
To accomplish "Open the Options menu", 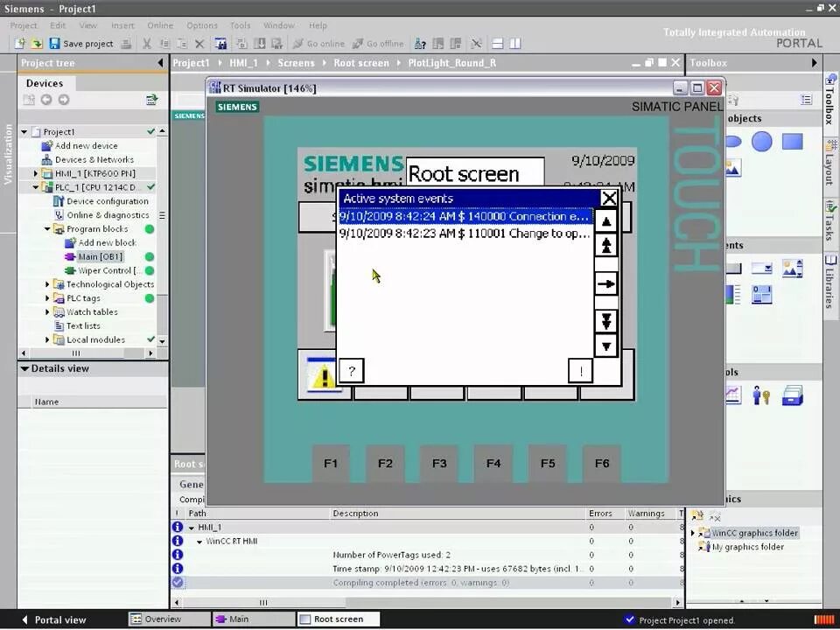I will pyautogui.click(x=202, y=25).
